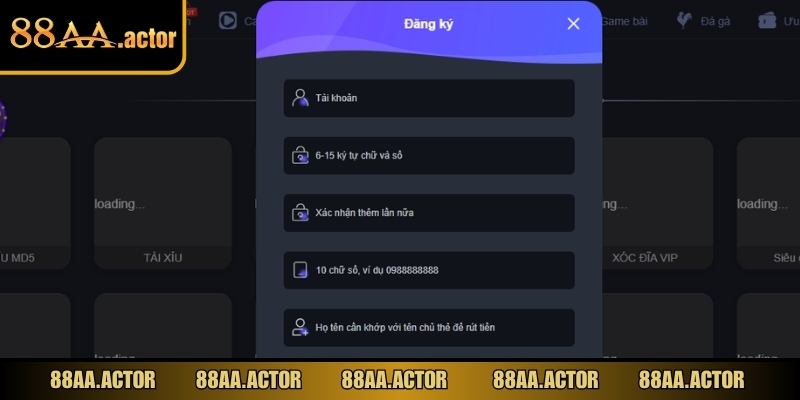Click the 88AA.actor logo

[x=92, y=36]
